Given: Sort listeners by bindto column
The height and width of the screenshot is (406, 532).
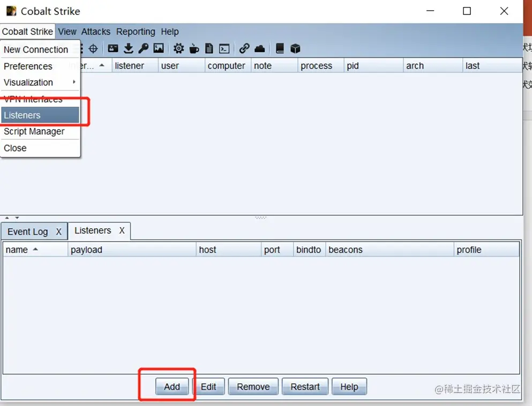Looking at the screenshot, I should (x=310, y=250).
